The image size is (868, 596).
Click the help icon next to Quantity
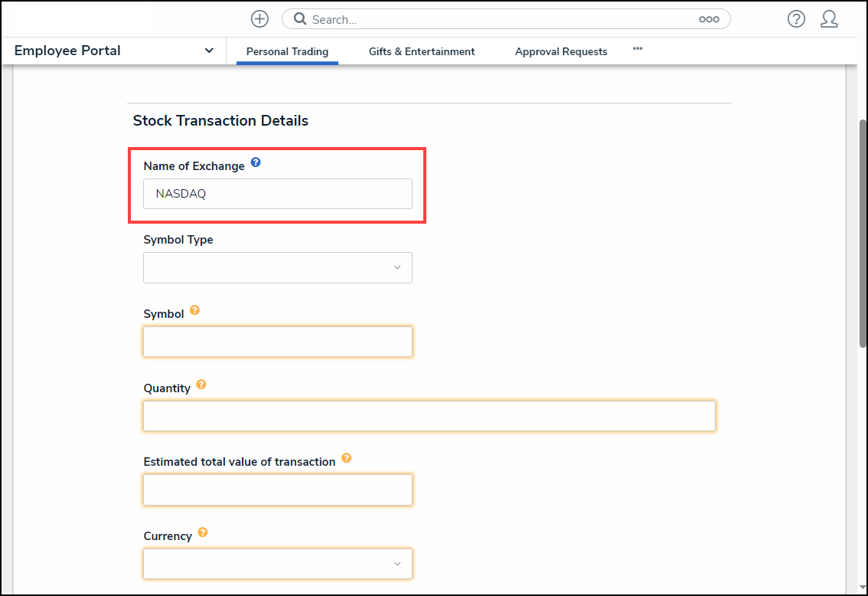tap(201, 385)
